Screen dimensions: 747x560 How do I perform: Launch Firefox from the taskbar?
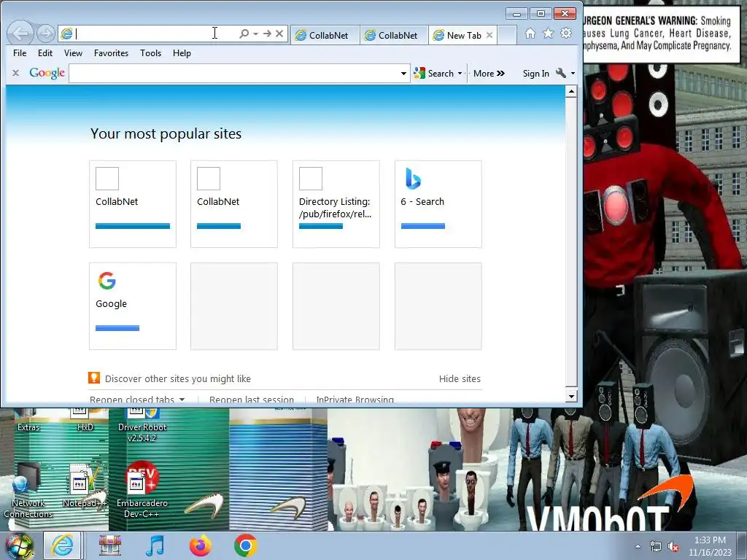click(x=200, y=545)
